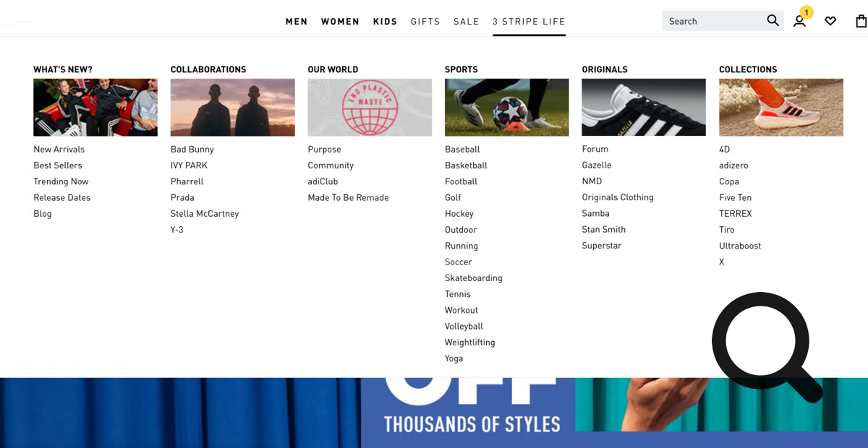Image resolution: width=868 pixels, height=448 pixels.
Task: Go to Made To Be Remade
Action: [348, 197]
